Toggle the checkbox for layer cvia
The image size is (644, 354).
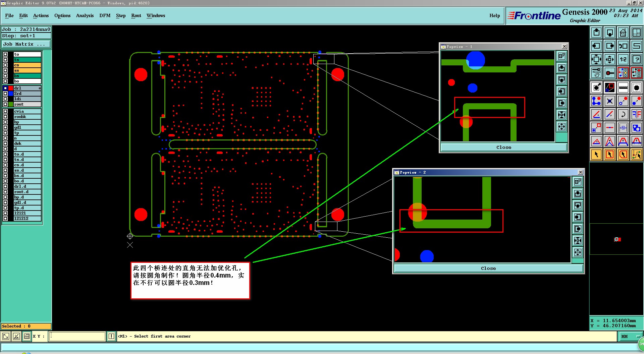pyautogui.click(x=5, y=111)
